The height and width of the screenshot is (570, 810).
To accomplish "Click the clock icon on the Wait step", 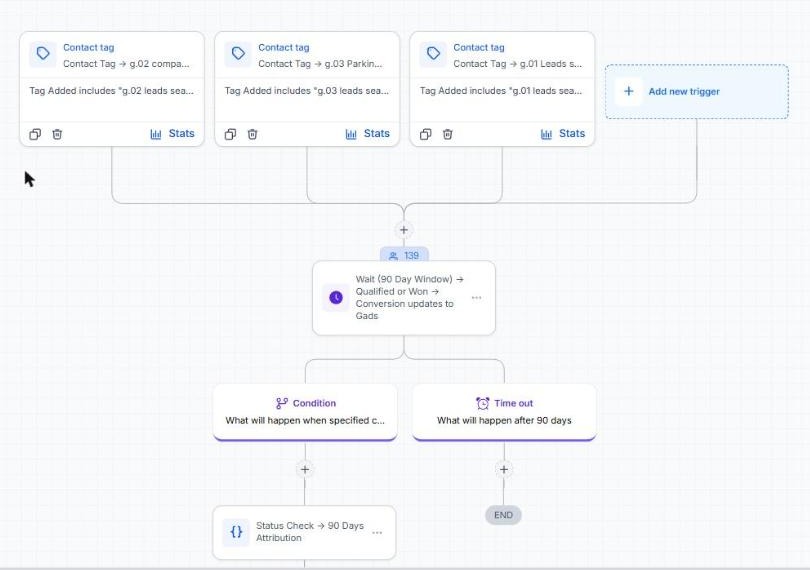I will pos(336,298).
